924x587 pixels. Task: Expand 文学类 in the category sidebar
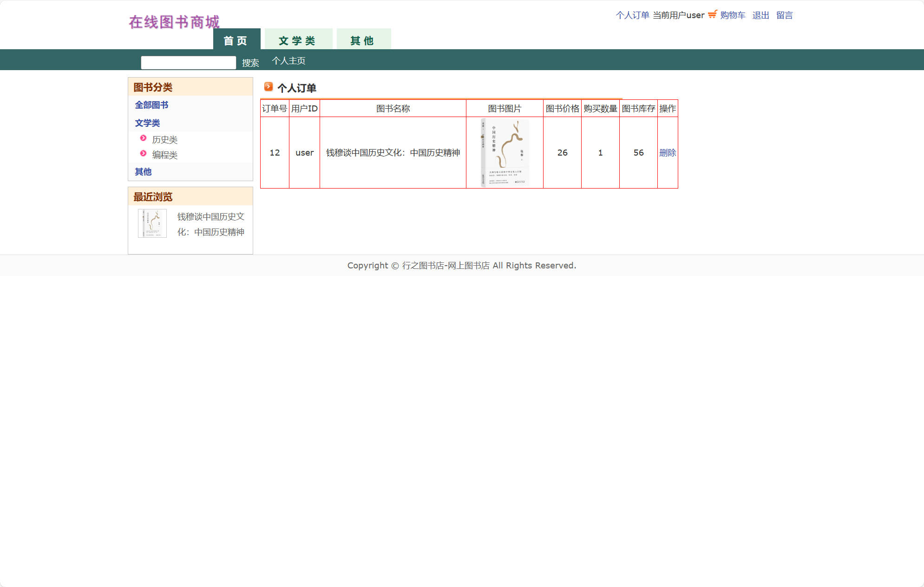click(x=147, y=123)
